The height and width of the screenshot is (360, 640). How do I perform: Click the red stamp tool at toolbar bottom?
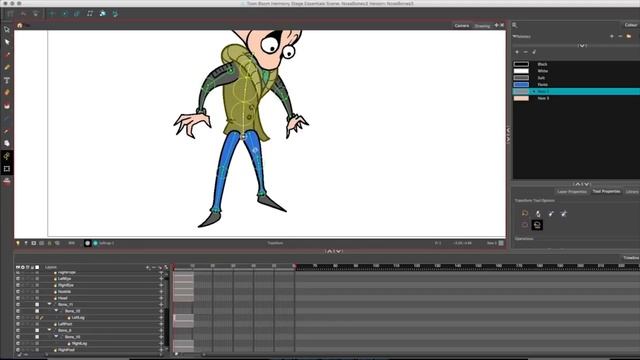7,182
